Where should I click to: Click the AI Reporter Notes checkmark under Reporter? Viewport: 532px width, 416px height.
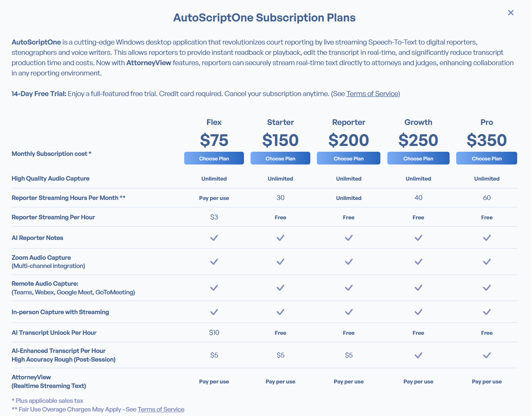click(349, 238)
